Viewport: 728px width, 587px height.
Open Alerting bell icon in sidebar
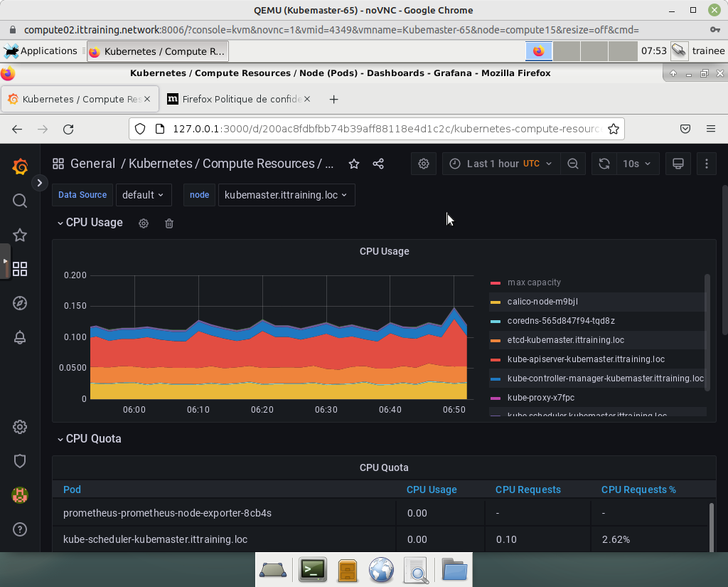pyautogui.click(x=20, y=338)
